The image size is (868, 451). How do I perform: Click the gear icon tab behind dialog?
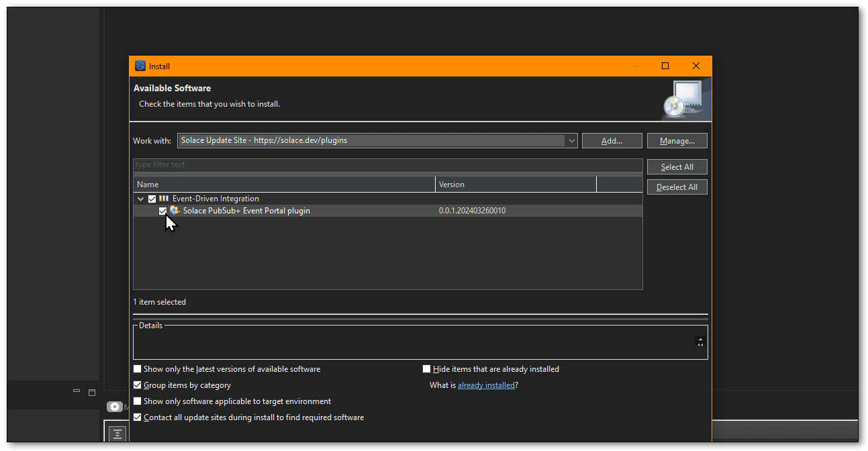(x=115, y=407)
